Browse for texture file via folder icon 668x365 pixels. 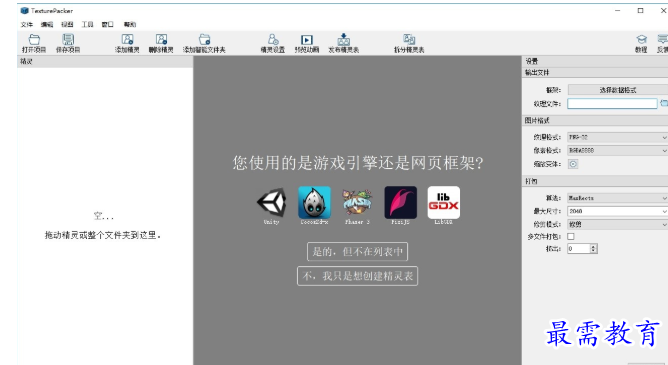[664, 103]
